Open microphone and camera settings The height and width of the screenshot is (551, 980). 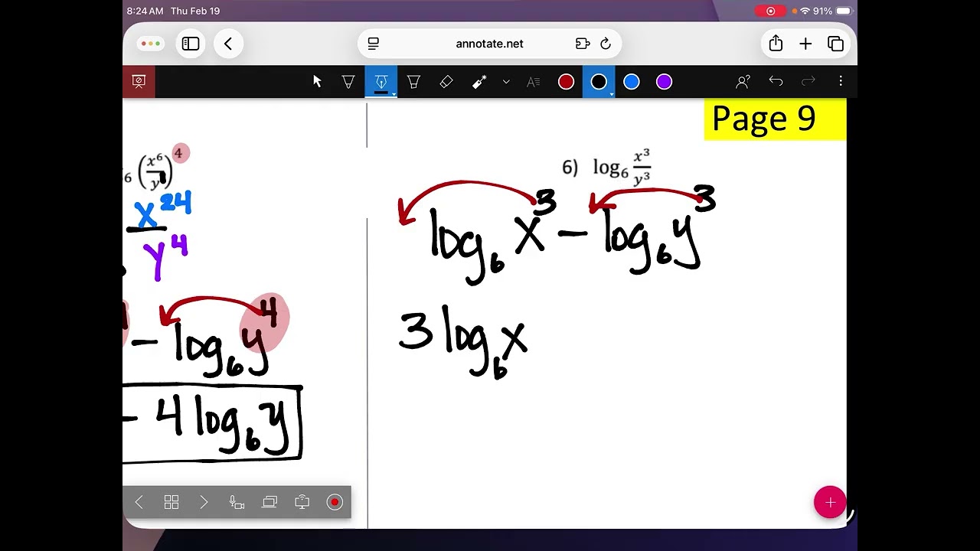click(x=237, y=502)
